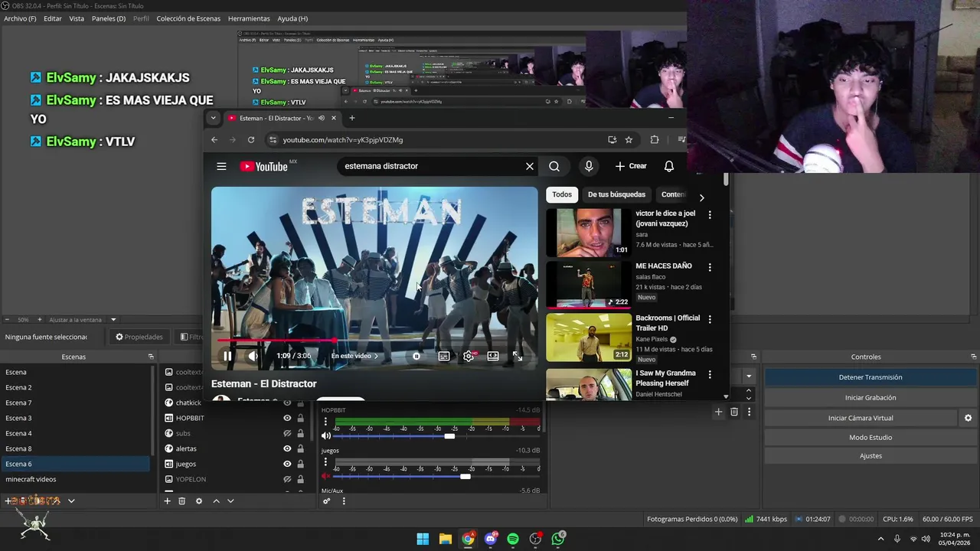980x551 pixels.
Task: Move source down with arrow
Action: tap(230, 500)
